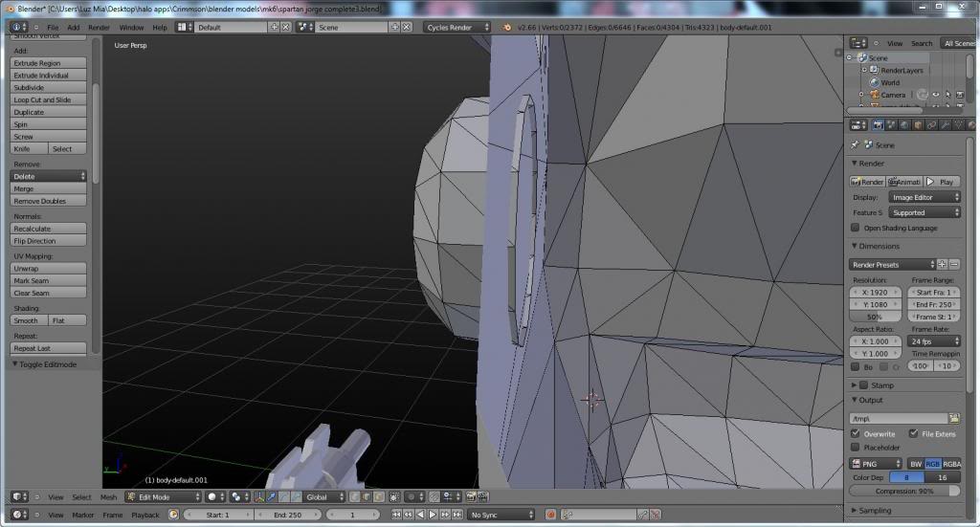Toggle limit selection to visible
Viewport: 980px width, 527px height.
[x=394, y=497]
